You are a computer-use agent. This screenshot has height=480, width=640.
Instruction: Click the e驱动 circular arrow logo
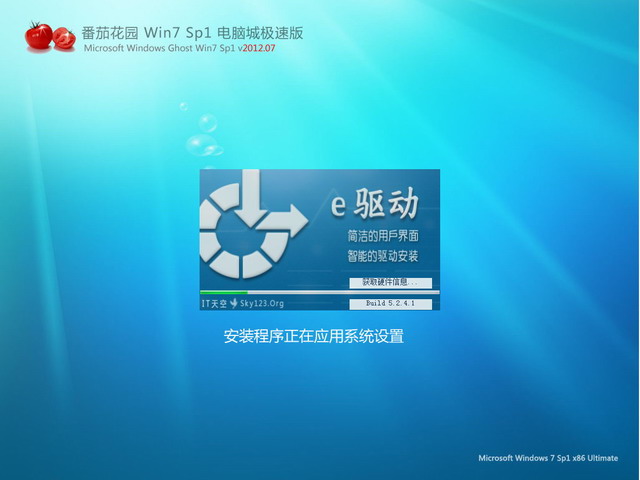click(253, 224)
